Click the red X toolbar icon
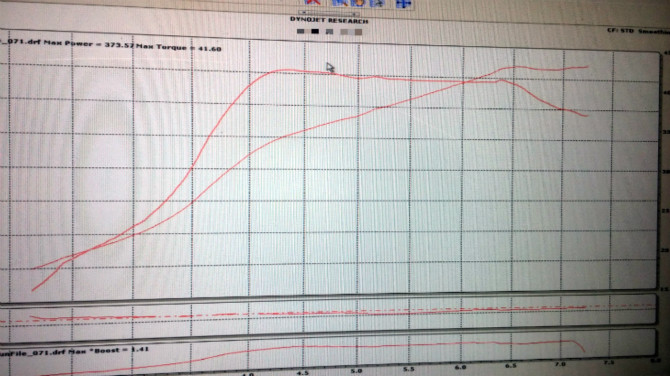Viewport: 670px width, 376px height. click(312, 2)
